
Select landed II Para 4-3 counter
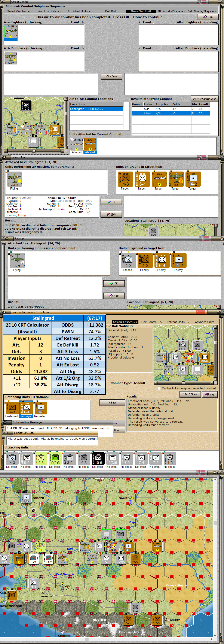pyautogui.click(x=128, y=260)
